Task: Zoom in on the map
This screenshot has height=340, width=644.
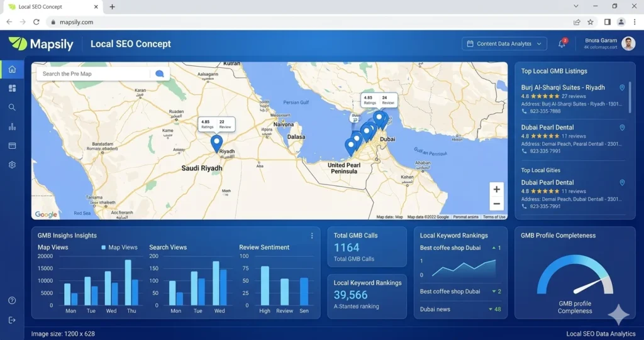Action: pos(497,189)
